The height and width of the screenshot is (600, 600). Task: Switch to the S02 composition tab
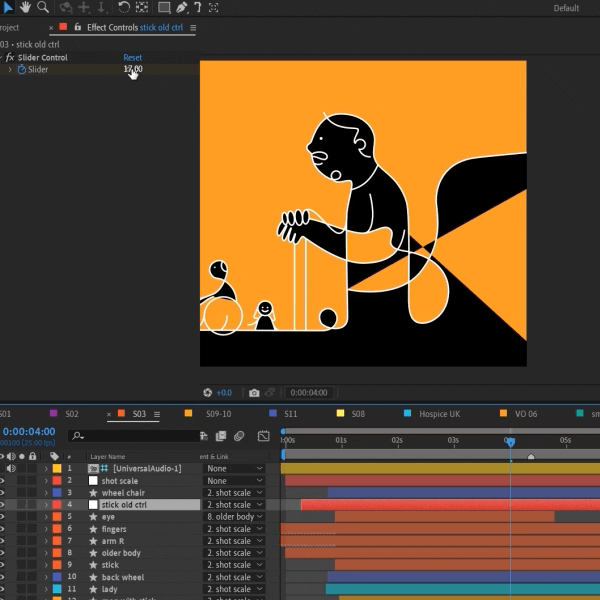72,414
